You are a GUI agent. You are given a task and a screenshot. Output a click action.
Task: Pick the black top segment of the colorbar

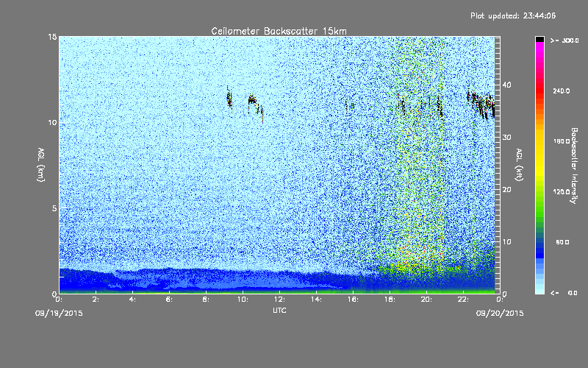pos(539,39)
